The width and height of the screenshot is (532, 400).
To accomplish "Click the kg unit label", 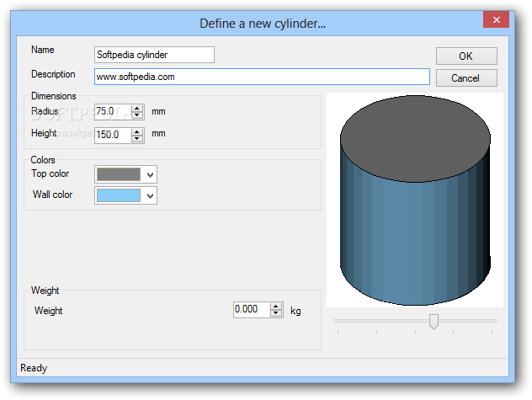I will (295, 311).
